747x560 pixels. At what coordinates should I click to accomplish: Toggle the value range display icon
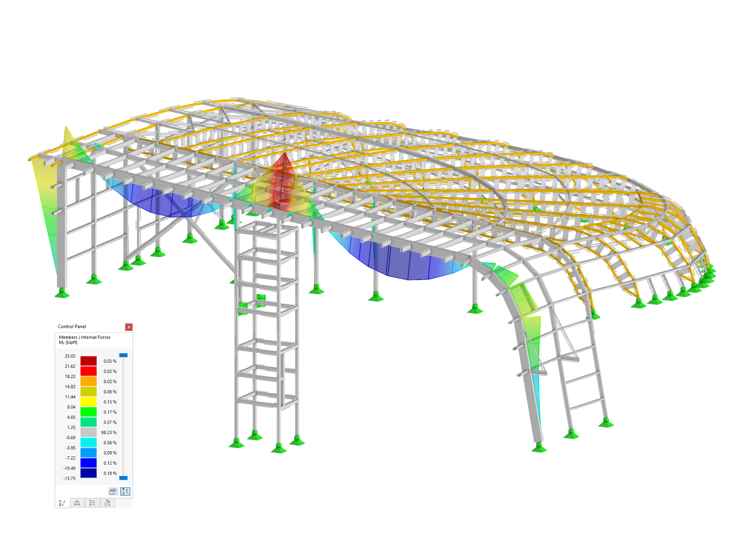pyautogui.click(x=125, y=491)
